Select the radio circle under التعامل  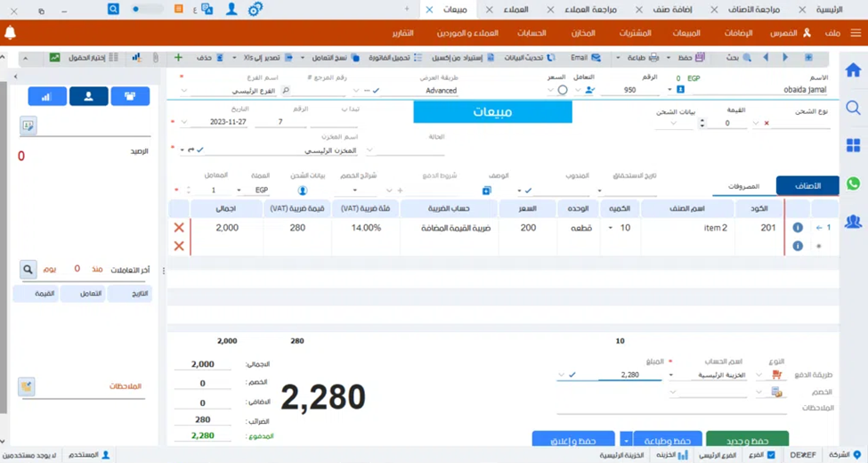[563, 90]
